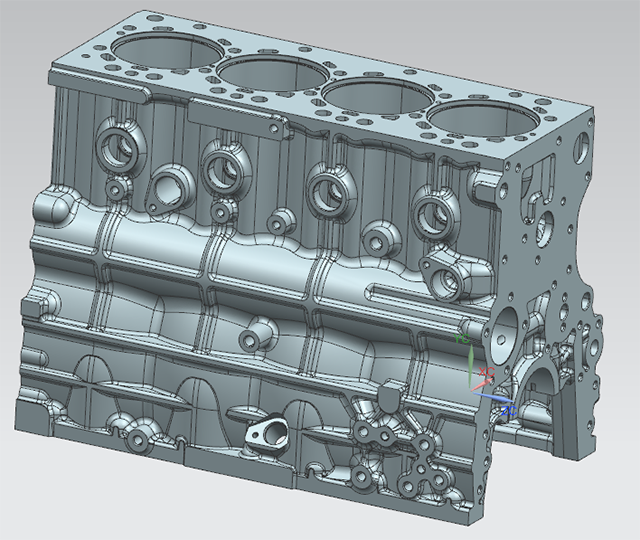The image size is (640, 540).
Task: Pick the rightmost ringed boss on side wall
Action: pyautogui.click(x=433, y=211)
